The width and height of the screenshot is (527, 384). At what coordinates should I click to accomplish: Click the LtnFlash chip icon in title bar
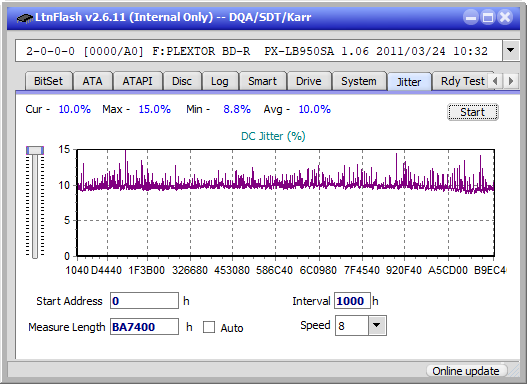(24, 17)
